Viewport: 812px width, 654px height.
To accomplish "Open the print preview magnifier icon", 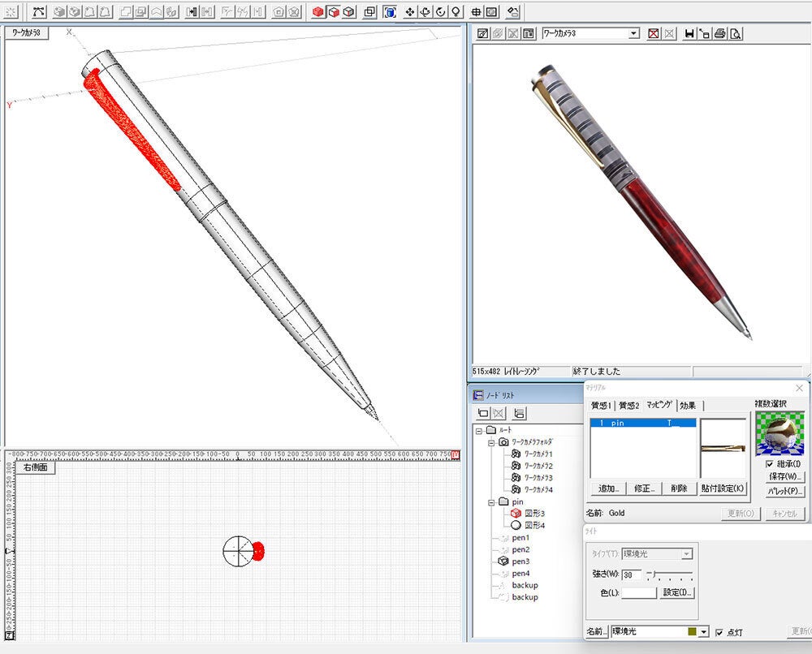I will [x=734, y=34].
